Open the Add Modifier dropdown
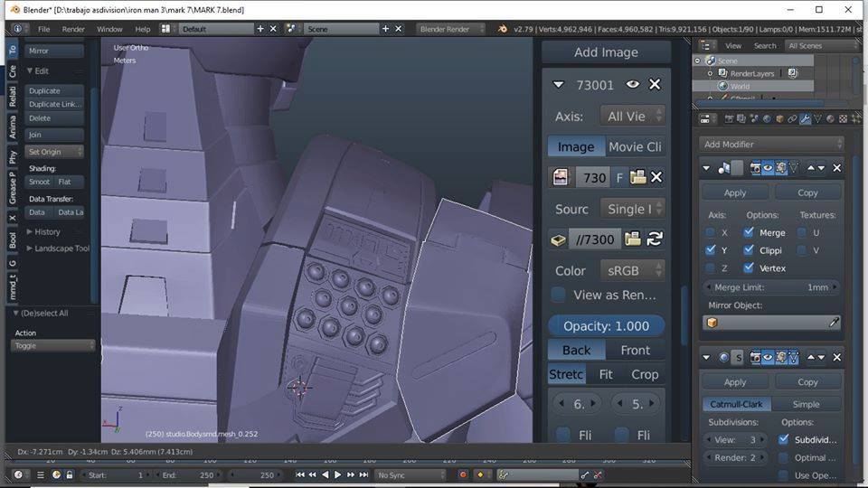 [770, 144]
